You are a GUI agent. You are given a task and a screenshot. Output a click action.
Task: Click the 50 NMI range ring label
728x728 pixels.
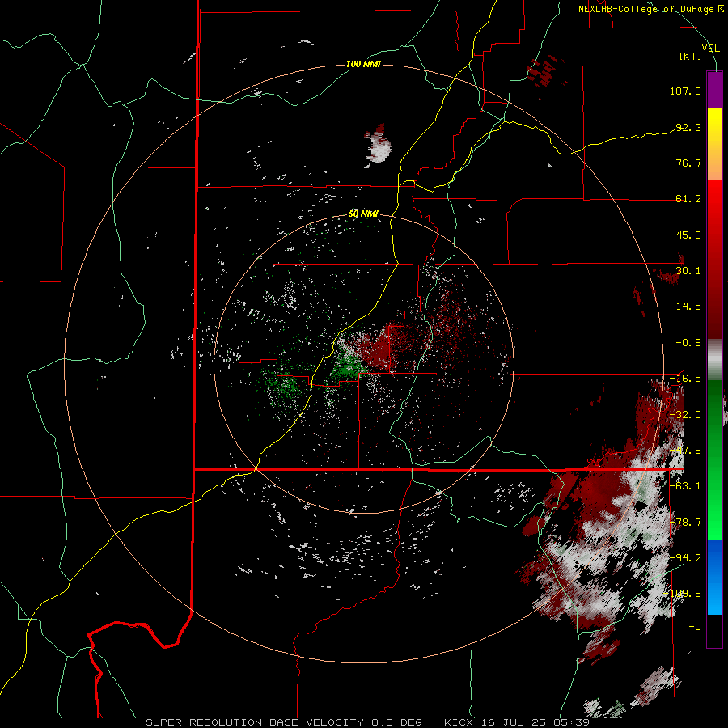pos(363,214)
